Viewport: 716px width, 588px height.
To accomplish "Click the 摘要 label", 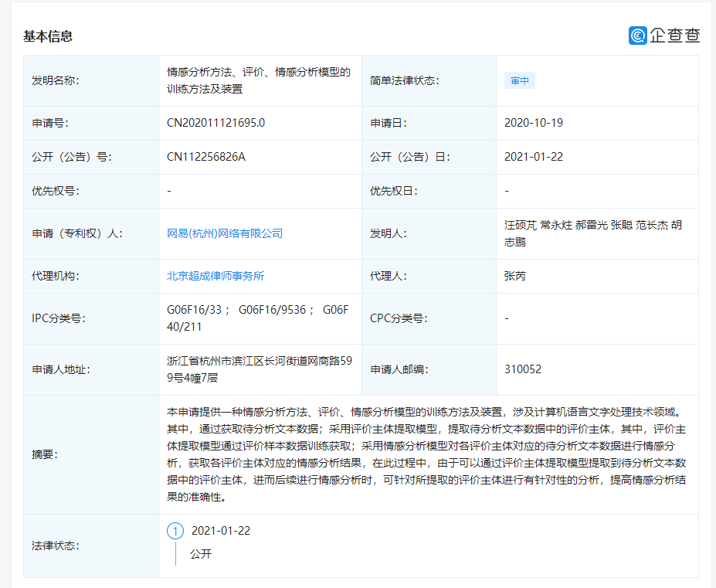I will tap(45, 454).
